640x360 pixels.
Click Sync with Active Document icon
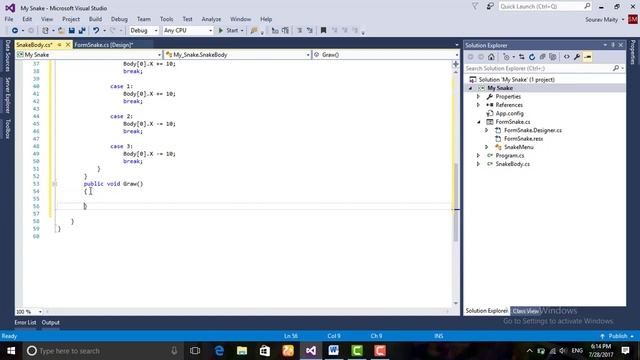522,57
